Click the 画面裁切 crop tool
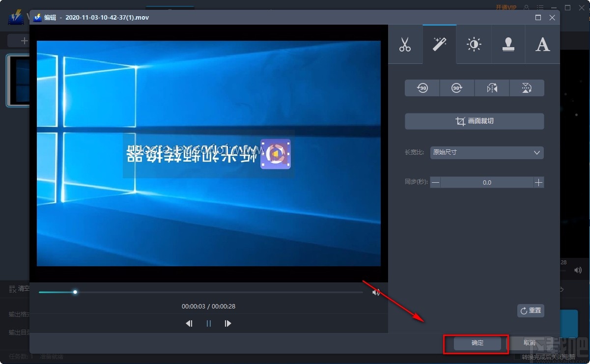This screenshot has width=590, height=364. 474,121
